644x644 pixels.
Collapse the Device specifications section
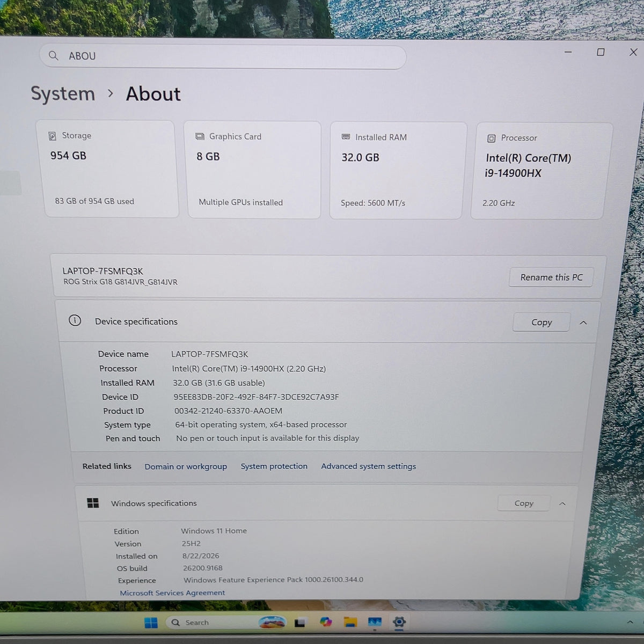click(583, 323)
